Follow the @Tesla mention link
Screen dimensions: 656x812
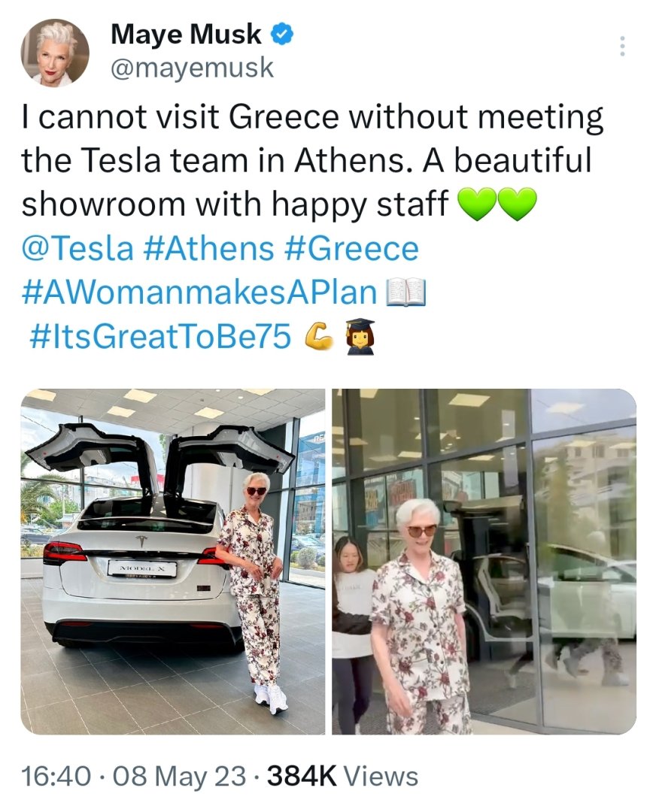[x=77, y=249]
